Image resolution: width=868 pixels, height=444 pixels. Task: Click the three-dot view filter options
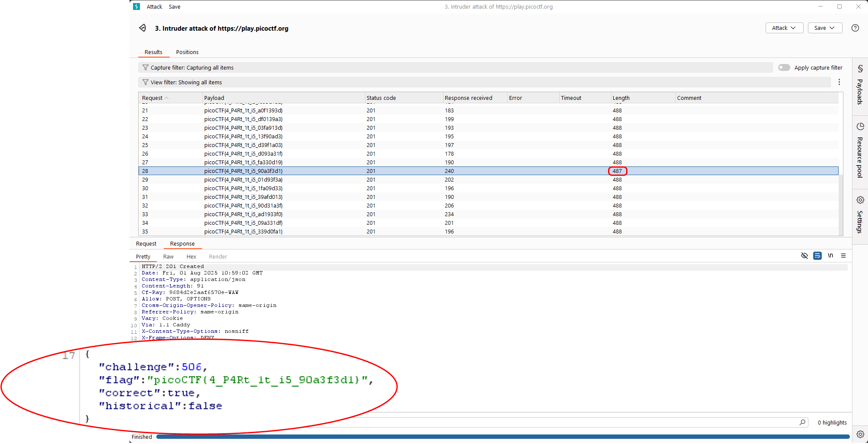pyautogui.click(x=839, y=82)
